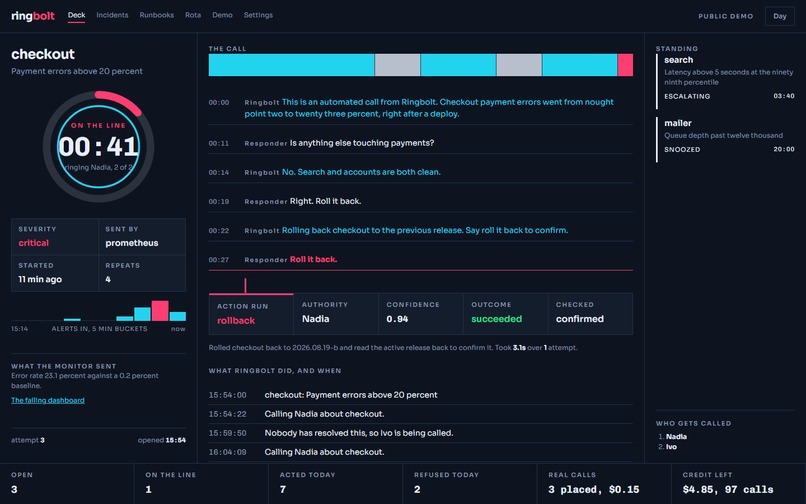The width and height of the screenshot is (806, 504).
Task: Click the Real Calls 3 placed tile
Action: [604, 484]
